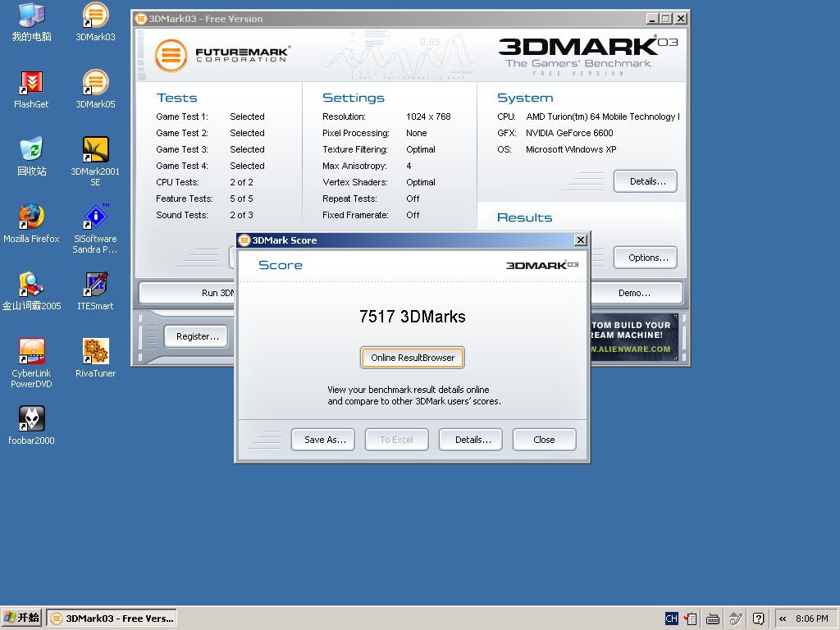840x630 pixels.
Task: Open the foobar2000 desktop shortcut
Action: (x=32, y=426)
